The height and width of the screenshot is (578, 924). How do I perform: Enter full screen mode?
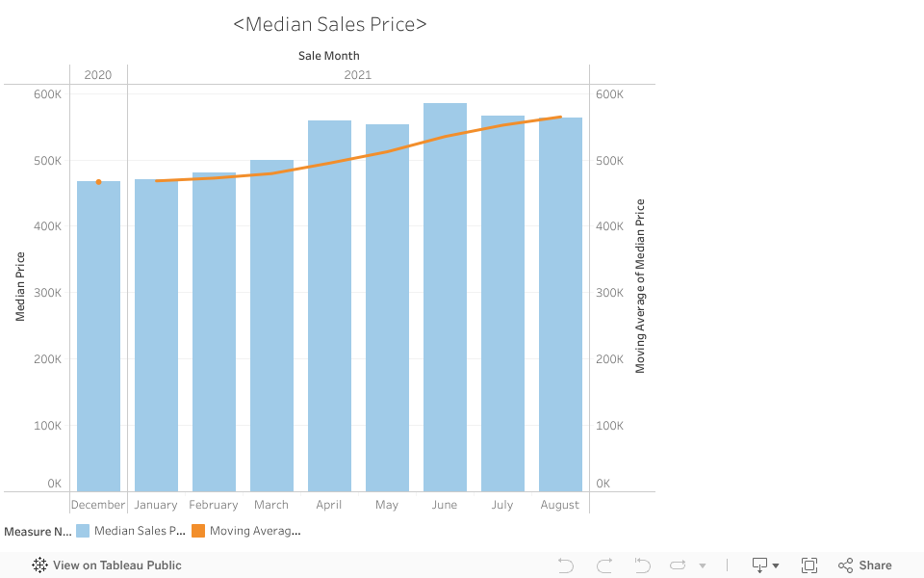pos(809,565)
